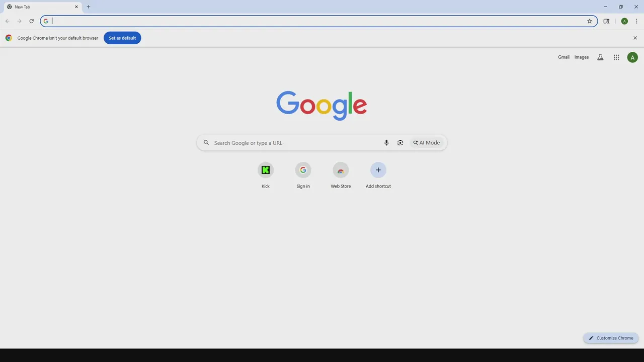Click "Google Chrome isn't your default browser" text
Screen dimensions: 644x362
(58, 38)
